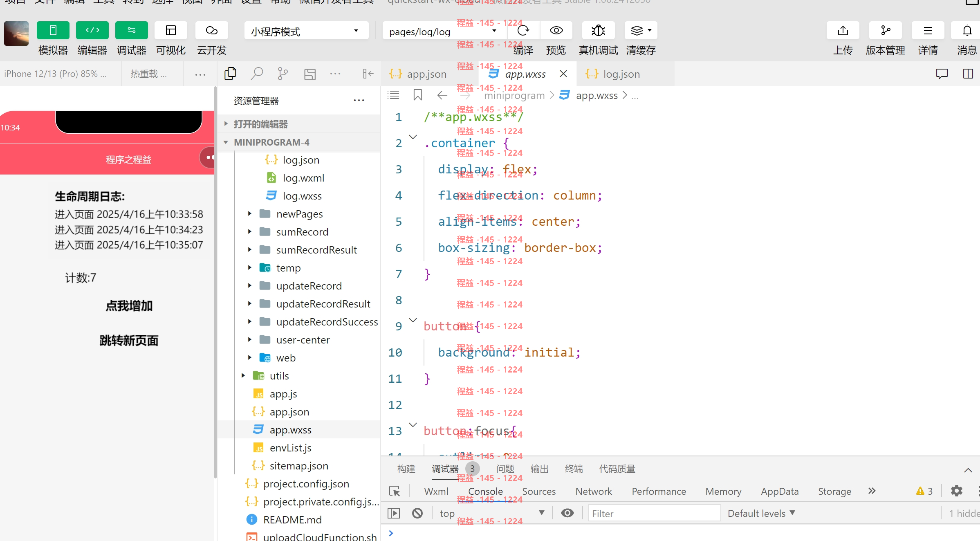The height and width of the screenshot is (541, 980).
Task: Split the editor with the split icon
Action: 968,74
